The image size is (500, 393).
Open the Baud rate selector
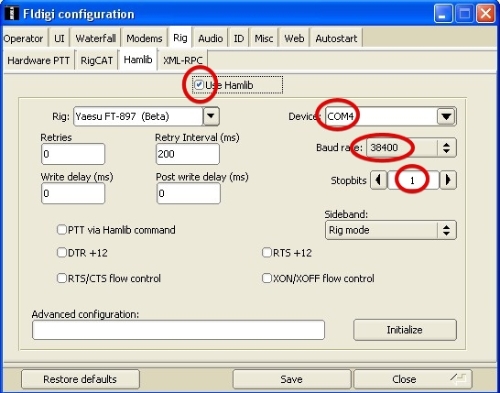(x=411, y=147)
